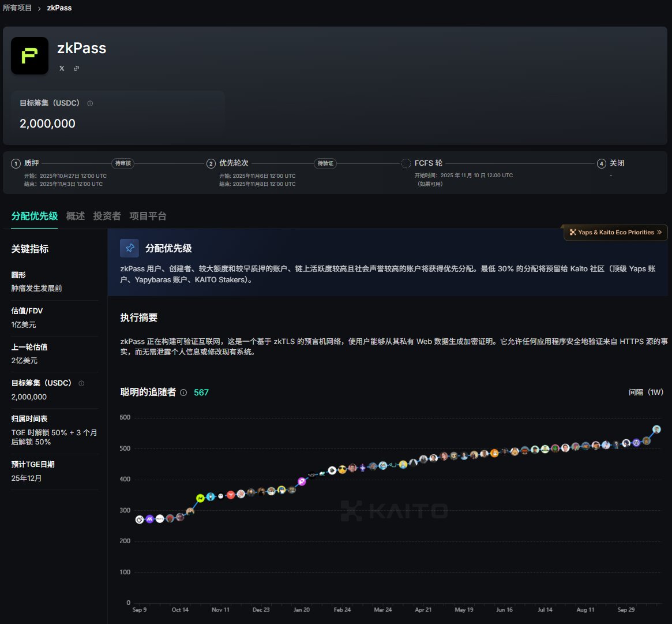The height and width of the screenshot is (624, 672).
Task: Click info icon beside 目标筹集 in 关键指标 sidebar
Action: [x=81, y=383]
